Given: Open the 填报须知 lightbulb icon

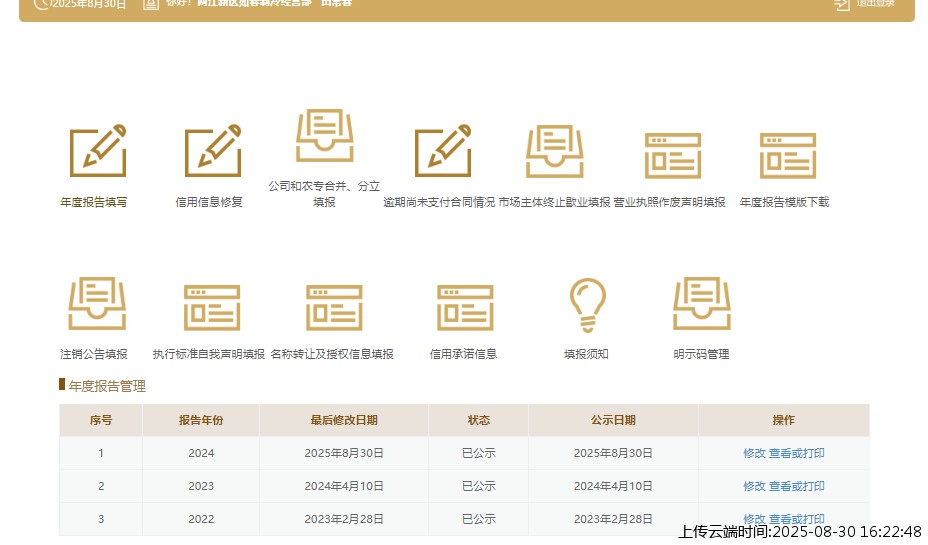Looking at the screenshot, I should (x=588, y=305).
